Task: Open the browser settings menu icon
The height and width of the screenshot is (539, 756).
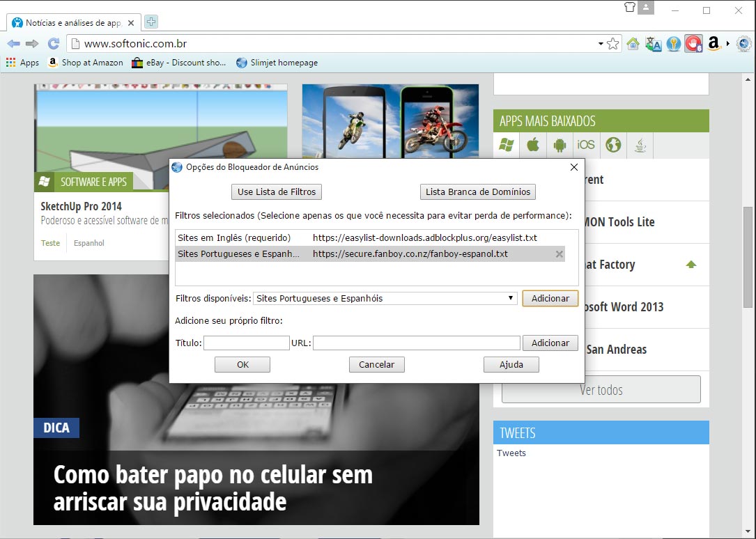Action: tap(744, 44)
